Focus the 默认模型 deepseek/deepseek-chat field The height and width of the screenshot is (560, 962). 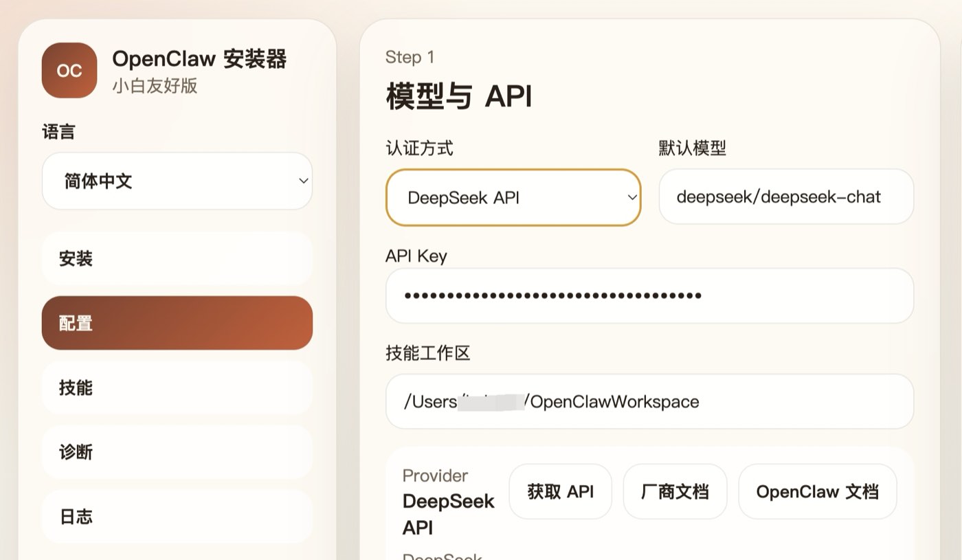click(786, 197)
